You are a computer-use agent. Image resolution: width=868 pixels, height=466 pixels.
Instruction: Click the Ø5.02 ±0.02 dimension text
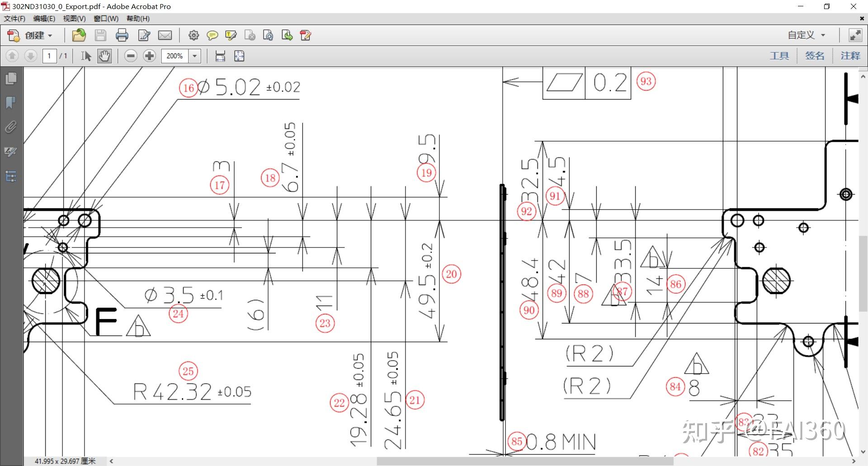[249, 86]
